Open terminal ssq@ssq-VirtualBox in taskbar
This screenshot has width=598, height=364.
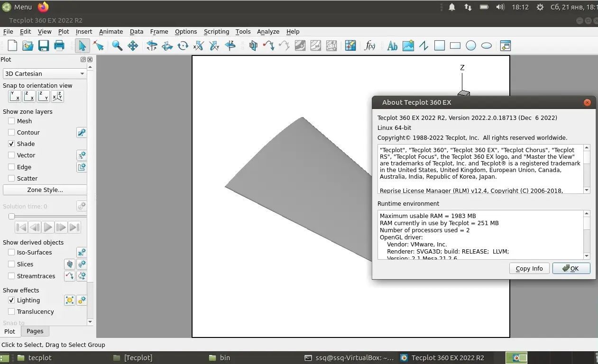pos(349,358)
